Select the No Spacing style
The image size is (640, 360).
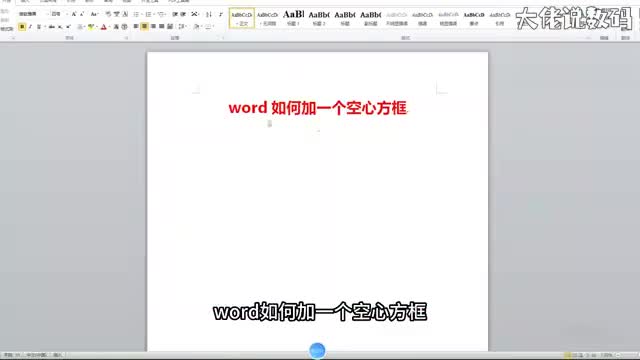[267, 18]
